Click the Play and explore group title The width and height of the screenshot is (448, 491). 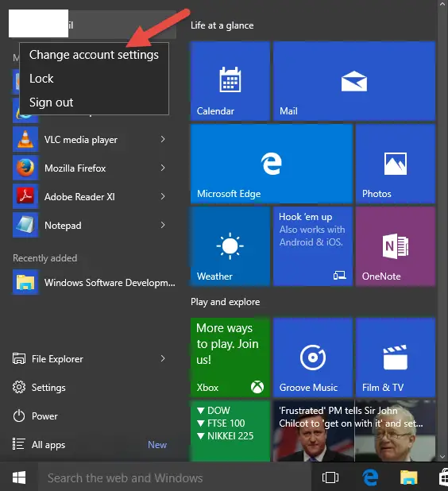[x=225, y=302]
